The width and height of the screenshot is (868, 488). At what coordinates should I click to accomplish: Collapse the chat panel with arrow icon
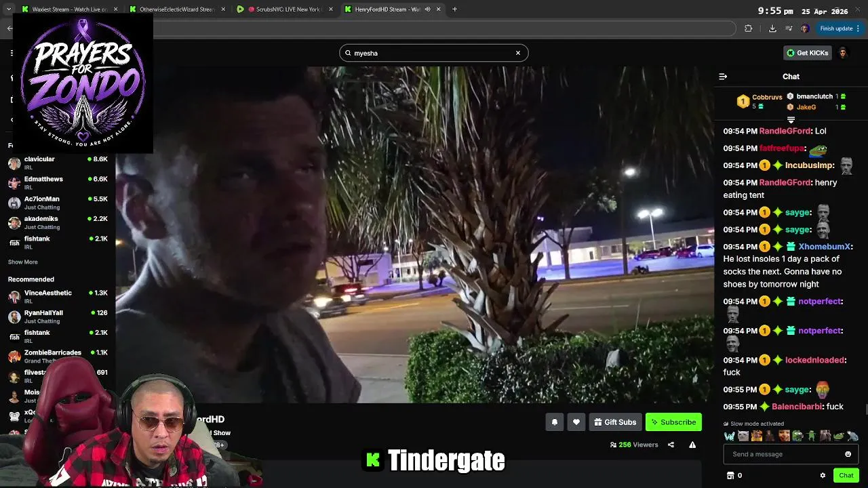click(x=723, y=77)
